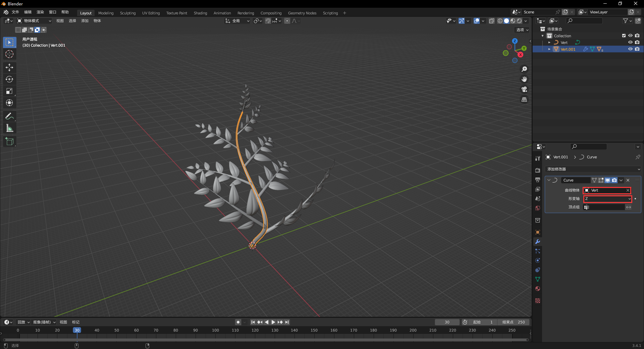This screenshot has height=349, width=644.
Task: Hide Vert.001 in the viewport
Action: [630, 49]
